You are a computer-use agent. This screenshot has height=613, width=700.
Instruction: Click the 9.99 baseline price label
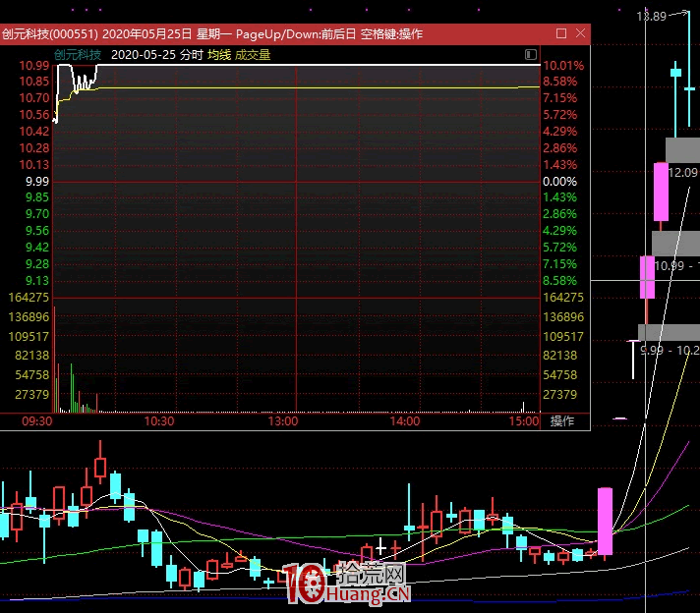(37, 182)
